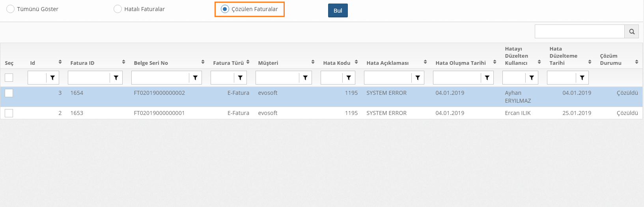Click filter icon in Id column
644x207 pixels.
click(52, 78)
